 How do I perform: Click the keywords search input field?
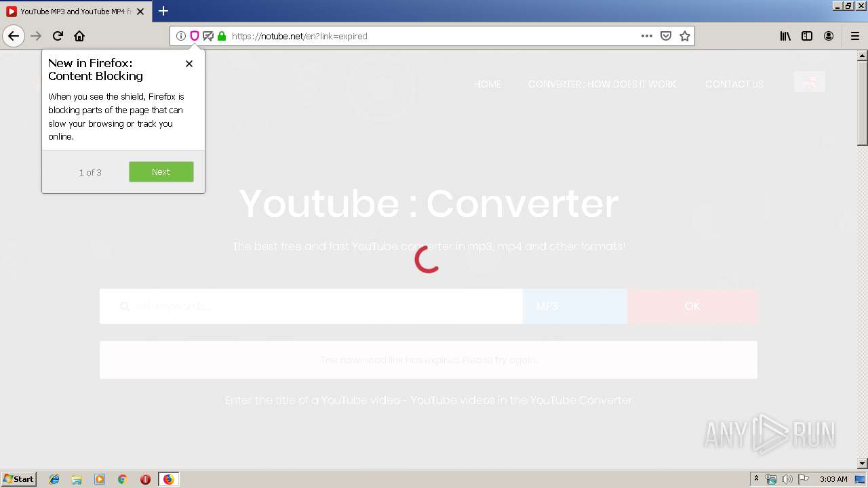click(x=311, y=306)
